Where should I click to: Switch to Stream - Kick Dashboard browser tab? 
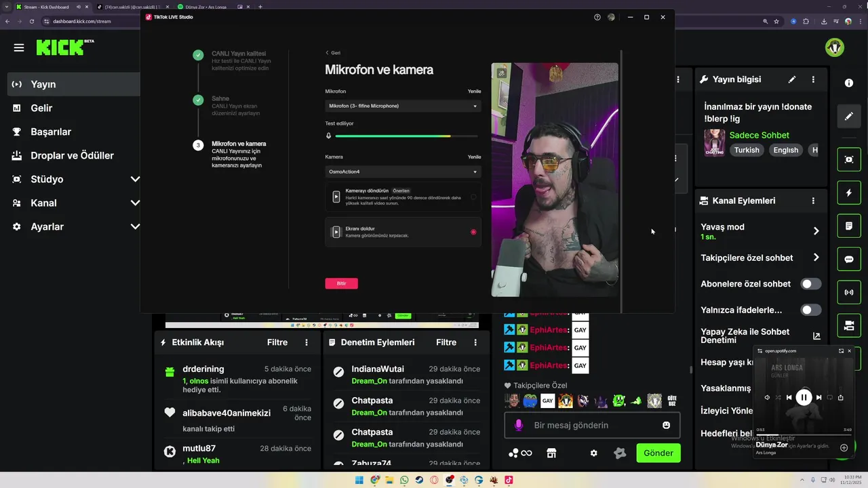click(x=53, y=7)
